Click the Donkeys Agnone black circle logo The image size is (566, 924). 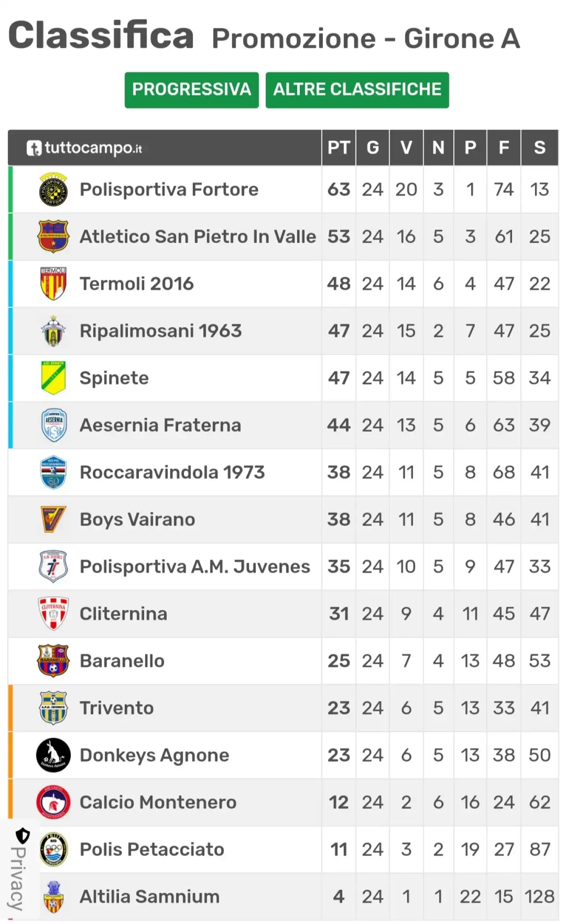click(x=53, y=755)
